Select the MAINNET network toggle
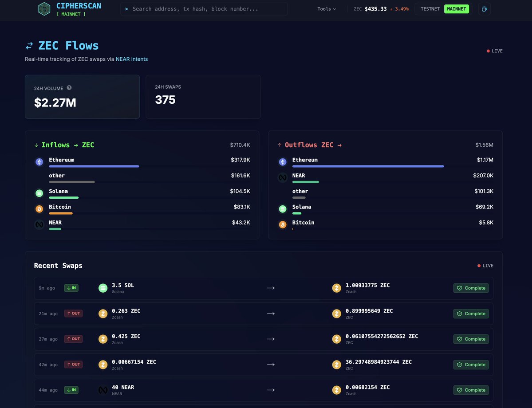 (456, 9)
